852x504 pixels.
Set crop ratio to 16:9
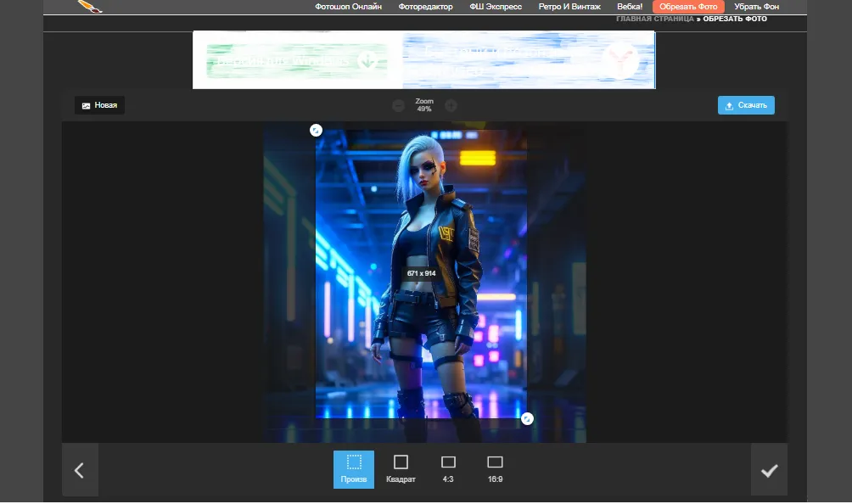495,469
